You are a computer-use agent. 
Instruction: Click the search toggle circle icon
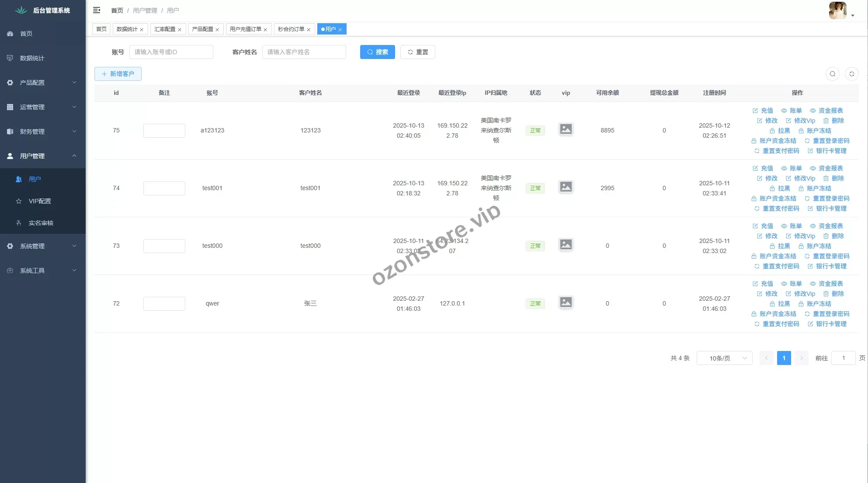832,74
